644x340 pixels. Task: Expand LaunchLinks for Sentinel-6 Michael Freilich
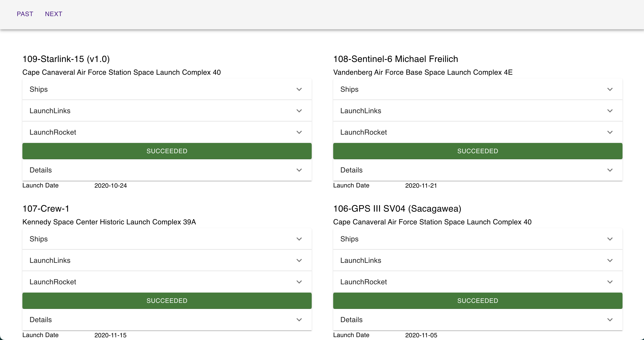[477, 111]
